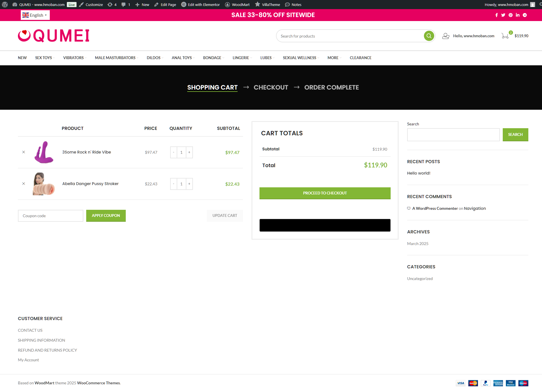Image resolution: width=542 pixels, height=392 pixels.
Task: Expand the Vibrators menu
Action: (x=75, y=58)
